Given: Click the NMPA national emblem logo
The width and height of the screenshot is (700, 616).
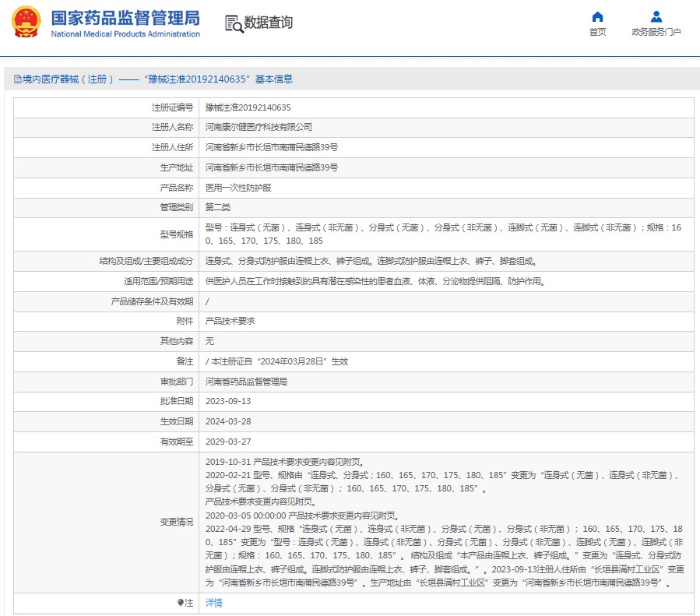Looking at the screenshot, I should point(26,22).
